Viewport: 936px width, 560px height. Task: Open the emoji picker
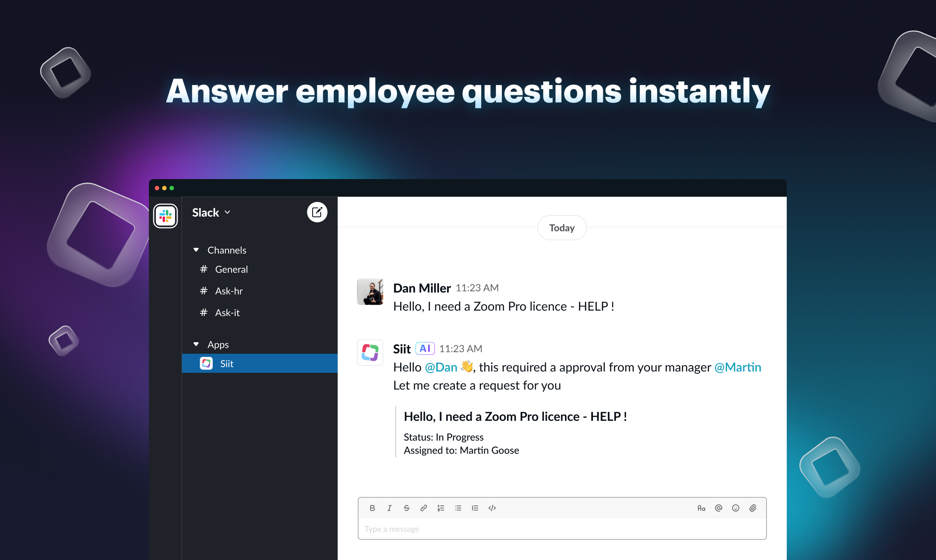735,508
